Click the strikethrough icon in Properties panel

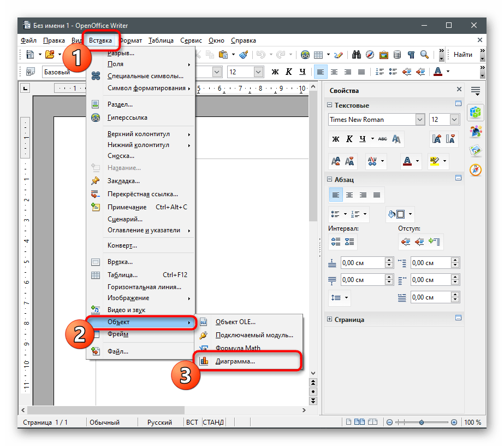point(382,139)
